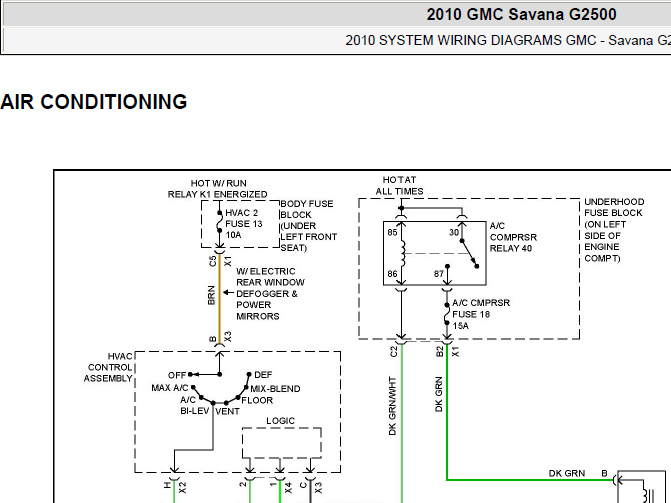671x503 pixels.
Task: Click the 'C2' connector label
Action: (394, 351)
